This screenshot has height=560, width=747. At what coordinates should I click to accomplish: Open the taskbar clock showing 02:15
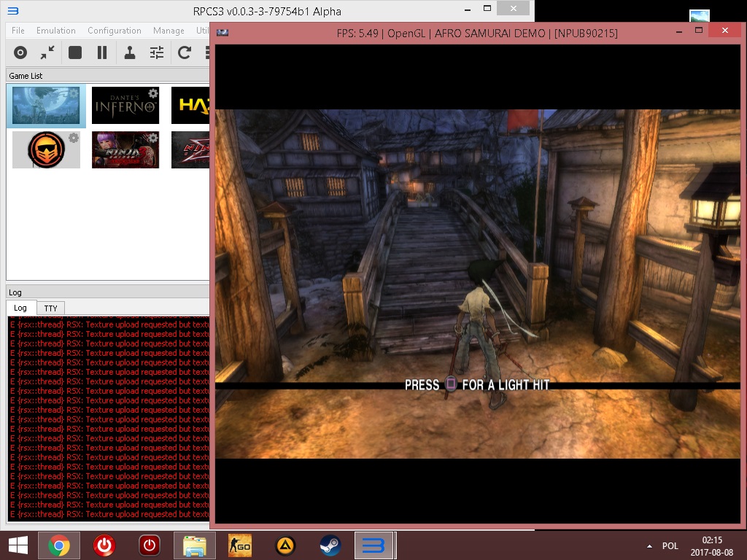tap(712, 545)
